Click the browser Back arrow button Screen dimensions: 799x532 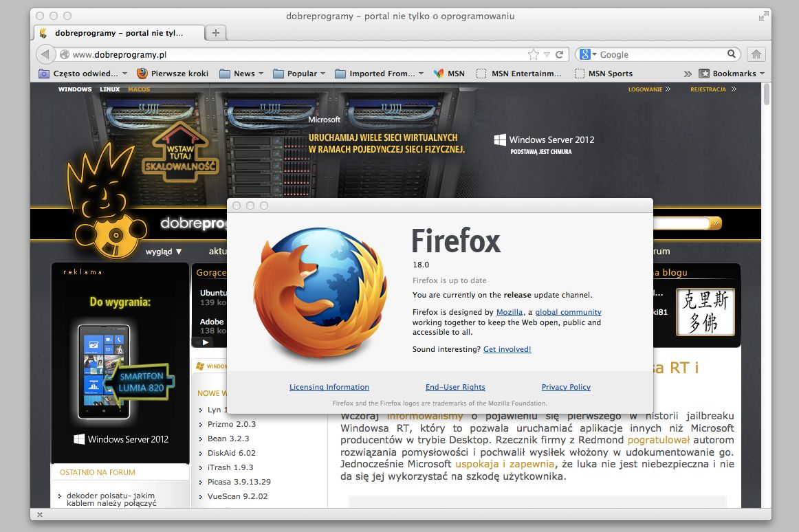pyautogui.click(x=45, y=54)
